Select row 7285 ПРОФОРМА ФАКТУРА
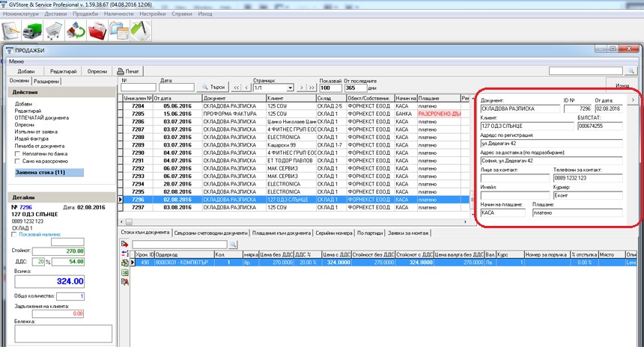 tap(294, 114)
